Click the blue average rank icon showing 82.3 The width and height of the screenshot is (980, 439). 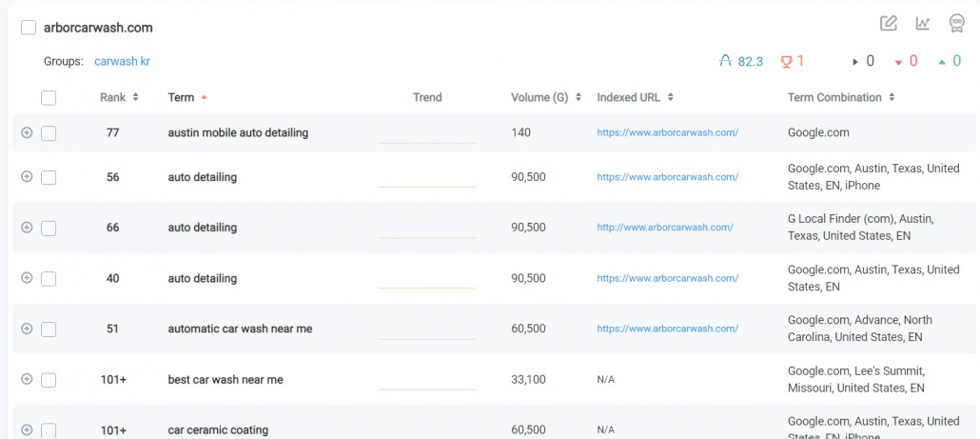point(726,61)
